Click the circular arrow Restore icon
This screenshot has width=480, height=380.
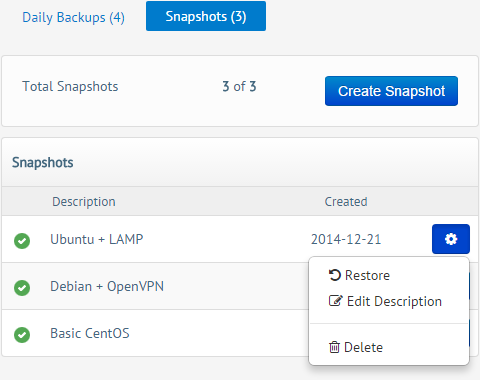(335, 275)
